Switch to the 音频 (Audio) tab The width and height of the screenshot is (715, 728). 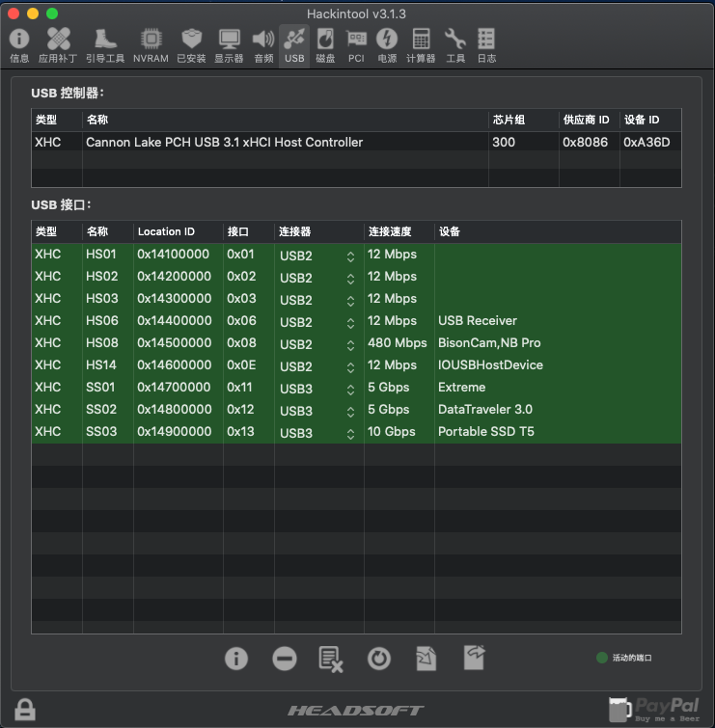(263, 45)
